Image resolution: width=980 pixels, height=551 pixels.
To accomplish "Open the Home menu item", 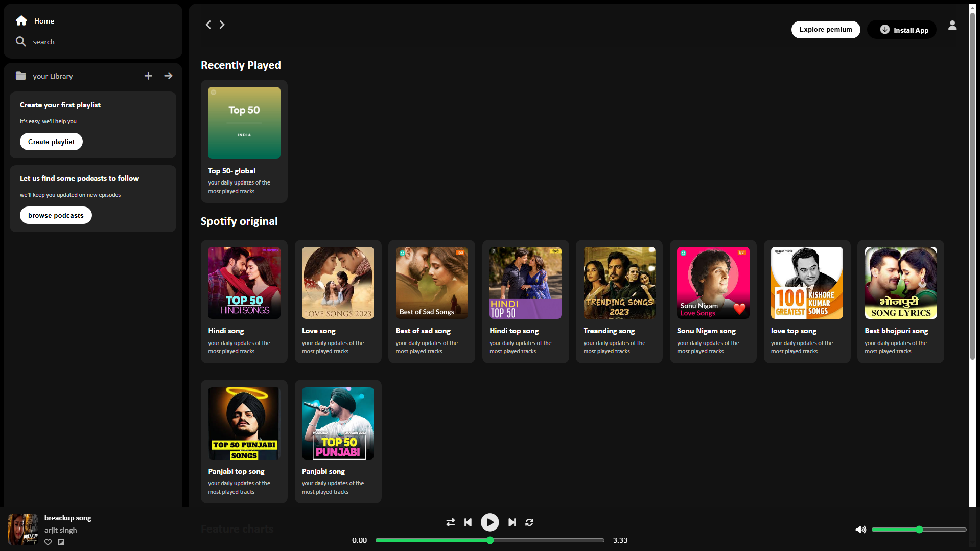I will pos(44,21).
